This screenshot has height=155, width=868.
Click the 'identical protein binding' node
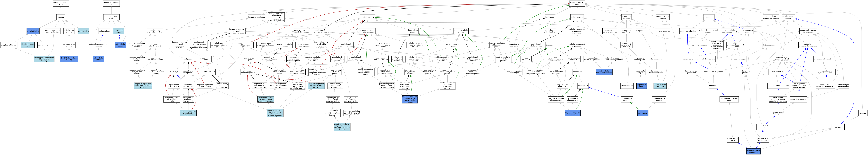pyautogui.click(x=28, y=45)
